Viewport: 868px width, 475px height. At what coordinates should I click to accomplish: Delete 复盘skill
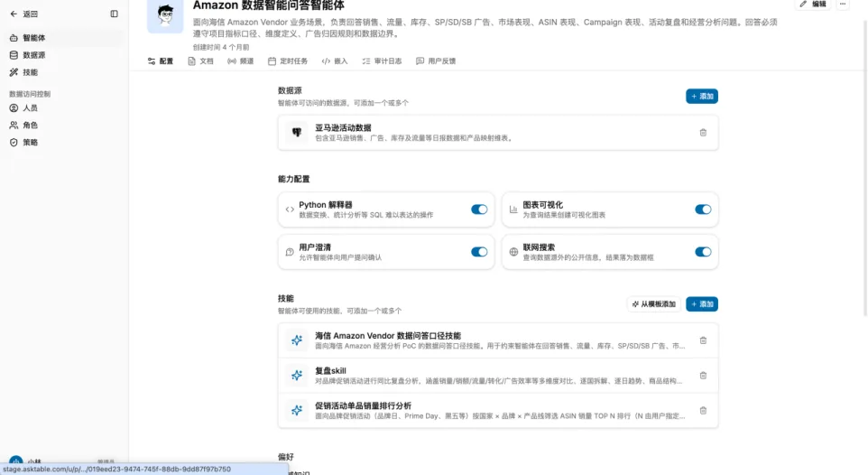pyautogui.click(x=703, y=376)
